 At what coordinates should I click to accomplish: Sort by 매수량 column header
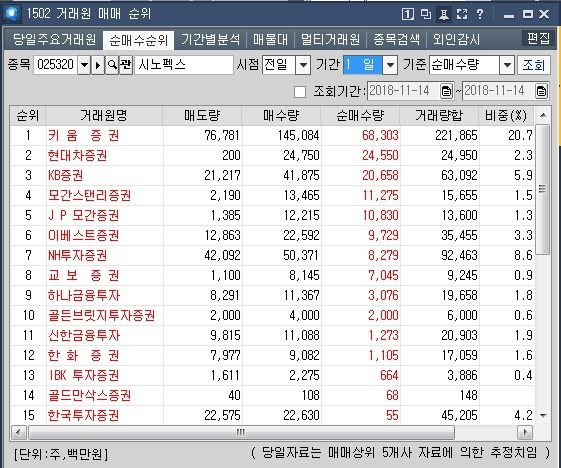point(281,116)
